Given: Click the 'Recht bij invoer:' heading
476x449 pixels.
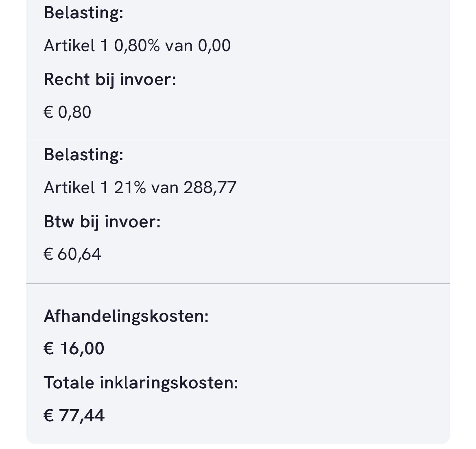Looking at the screenshot, I should point(110,79).
